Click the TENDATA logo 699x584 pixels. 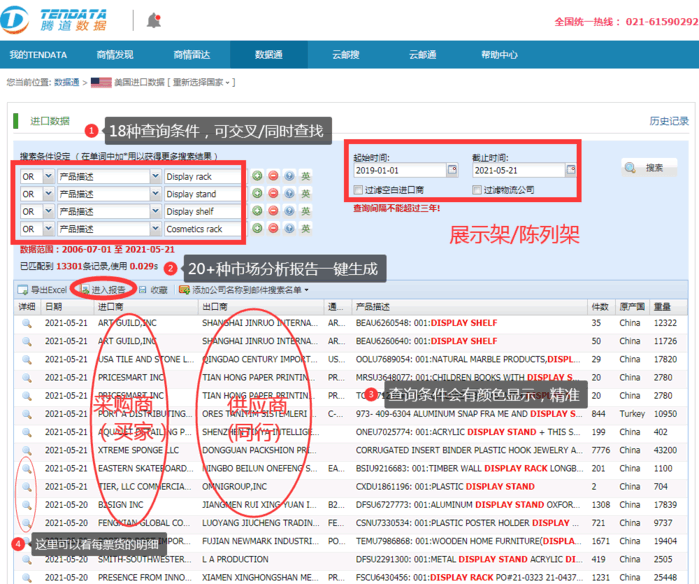pos(53,20)
